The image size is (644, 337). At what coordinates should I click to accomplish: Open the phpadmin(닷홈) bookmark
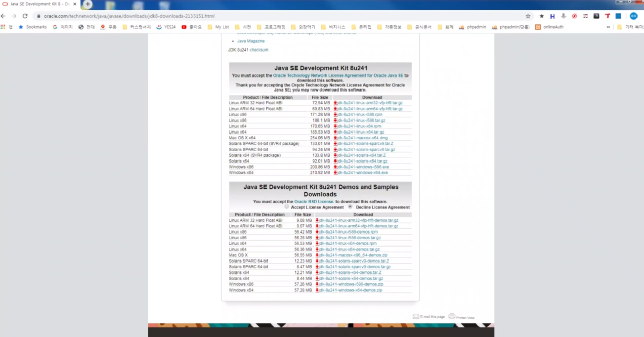[511, 27]
